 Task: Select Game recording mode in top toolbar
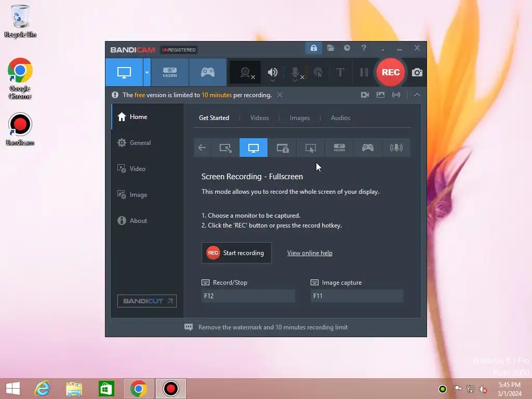(208, 72)
